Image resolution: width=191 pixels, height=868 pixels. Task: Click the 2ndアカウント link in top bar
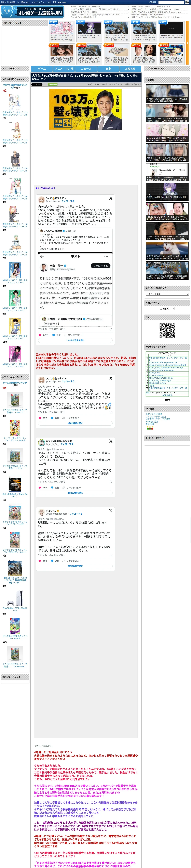[39, 2]
